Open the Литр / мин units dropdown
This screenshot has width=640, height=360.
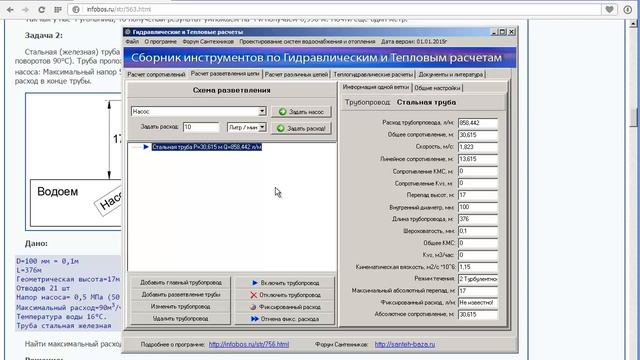click(x=262, y=127)
